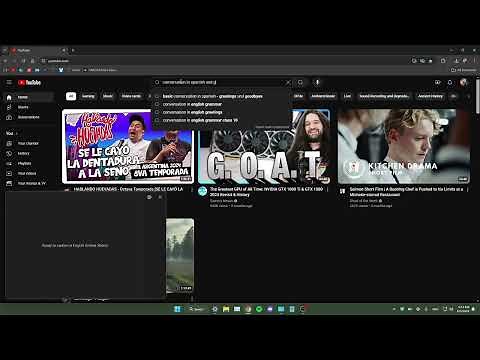Open Greatest GPU video channel avatar
The image size is (480, 360).
(x=203, y=191)
